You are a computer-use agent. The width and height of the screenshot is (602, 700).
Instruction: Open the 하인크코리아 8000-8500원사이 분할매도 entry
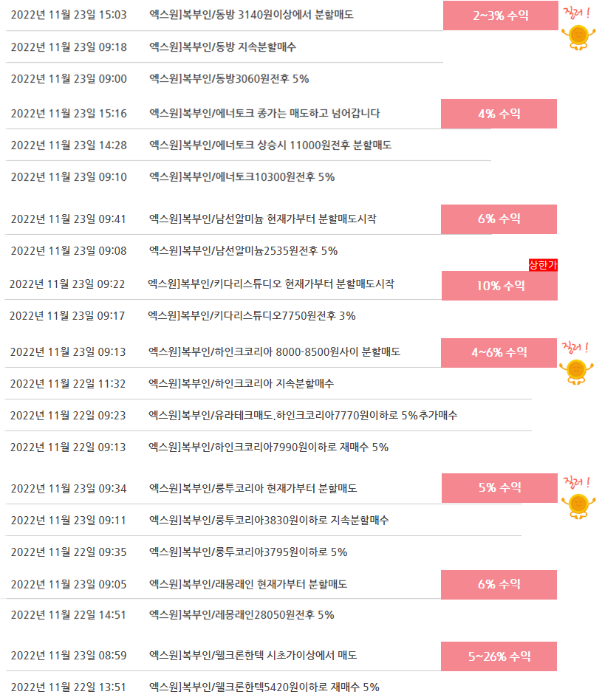click(274, 351)
